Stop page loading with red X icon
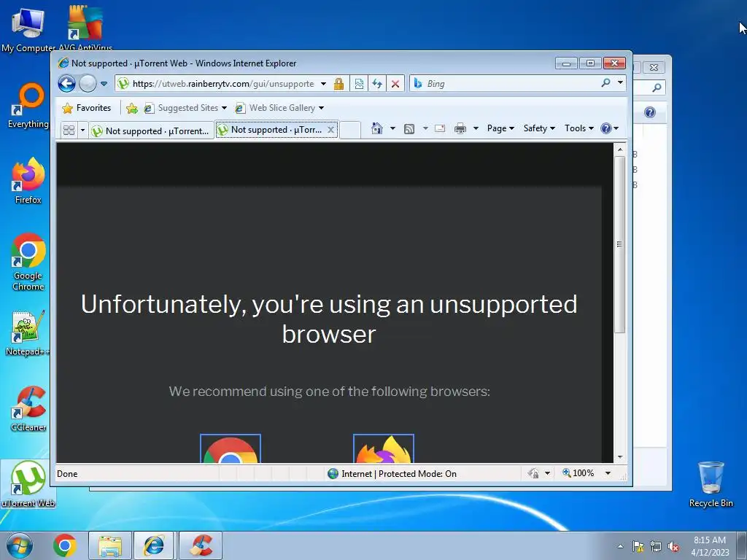 pos(395,84)
